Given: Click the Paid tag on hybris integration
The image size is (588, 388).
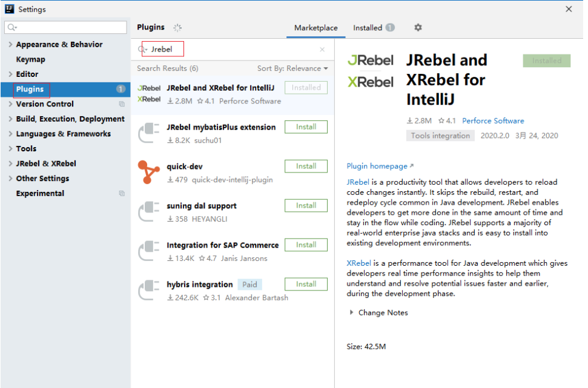Looking at the screenshot, I should [249, 284].
